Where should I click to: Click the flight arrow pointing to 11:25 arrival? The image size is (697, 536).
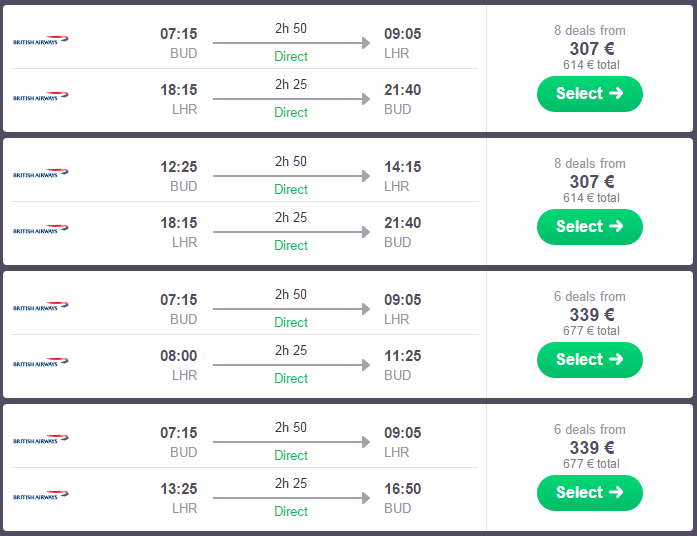[291, 366]
